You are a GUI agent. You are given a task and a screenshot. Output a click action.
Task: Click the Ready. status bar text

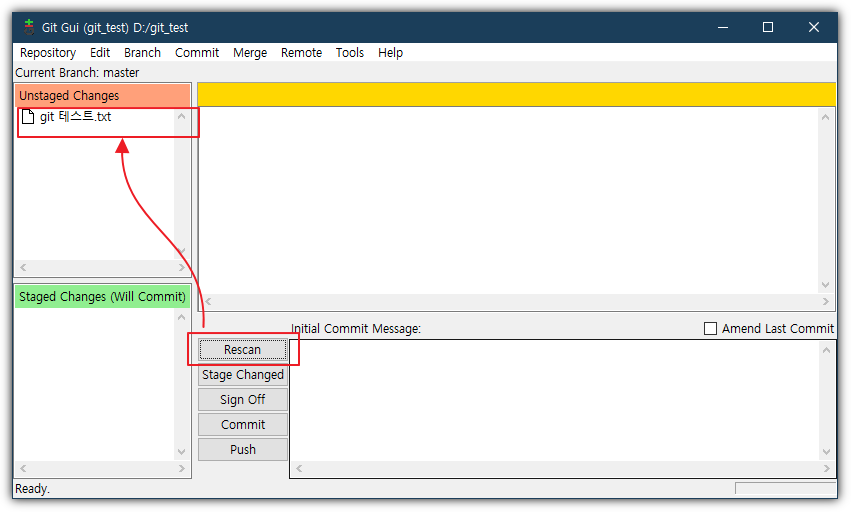(x=32, y=489)
